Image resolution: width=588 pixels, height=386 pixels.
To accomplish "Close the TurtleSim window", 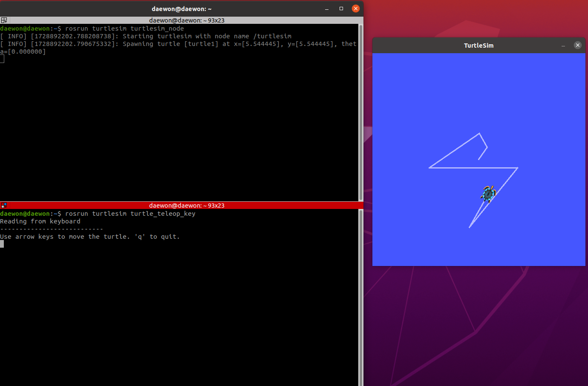I will pos(578,45).
